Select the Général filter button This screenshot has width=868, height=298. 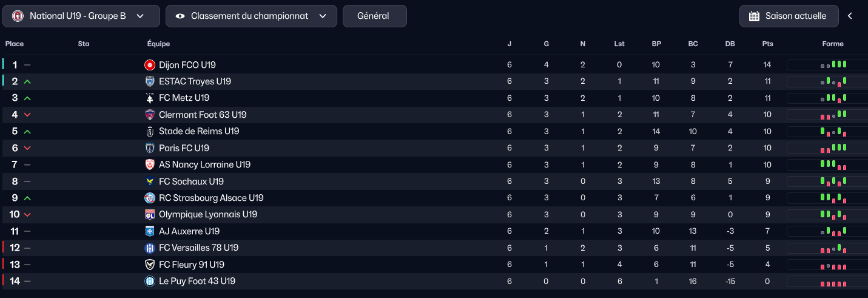[374, 16]
